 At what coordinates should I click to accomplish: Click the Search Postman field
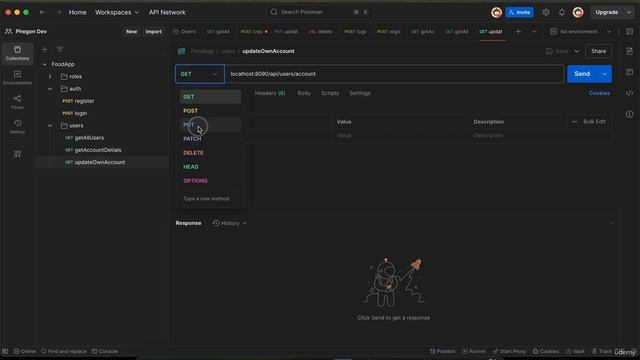[319, 12]
